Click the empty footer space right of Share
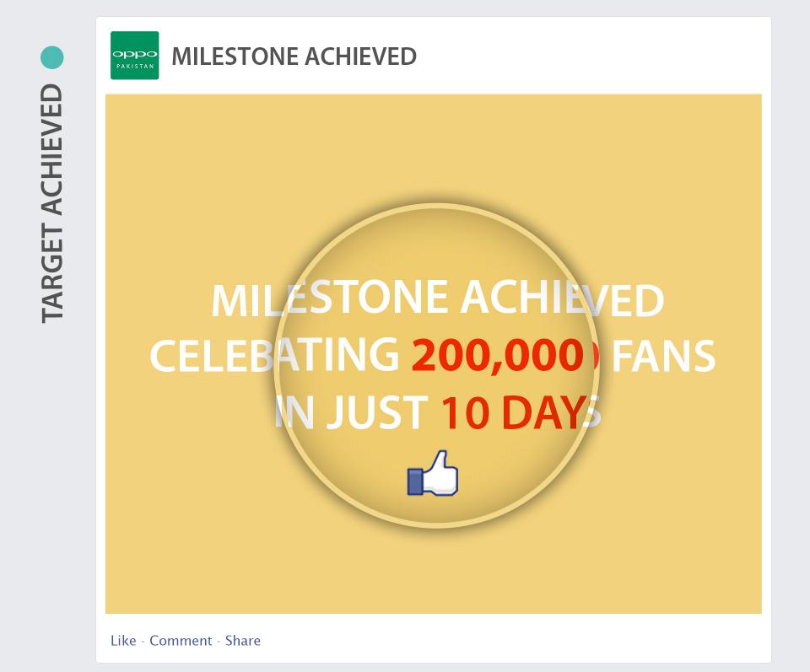 506,641
